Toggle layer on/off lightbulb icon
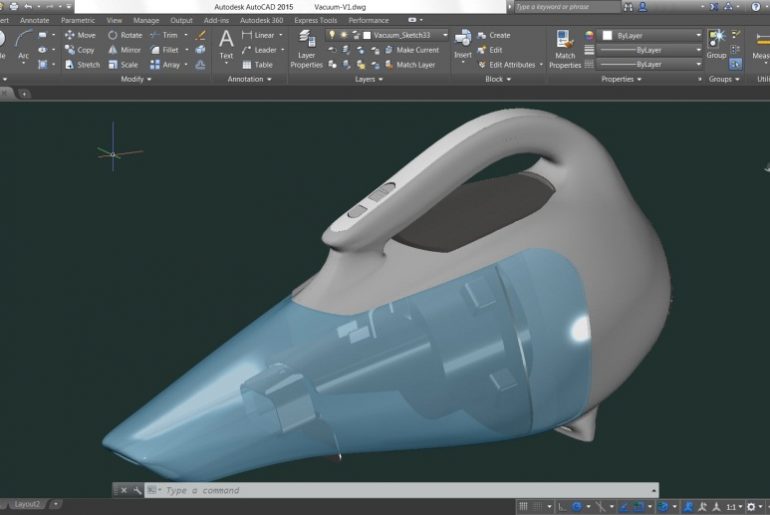The image size is (770, 515). point(332,35)
